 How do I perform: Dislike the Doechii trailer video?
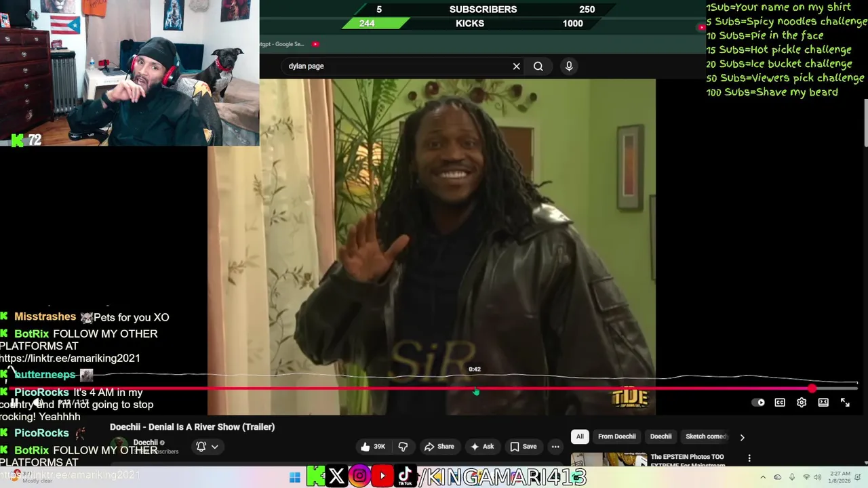click(x=403, y=447)
